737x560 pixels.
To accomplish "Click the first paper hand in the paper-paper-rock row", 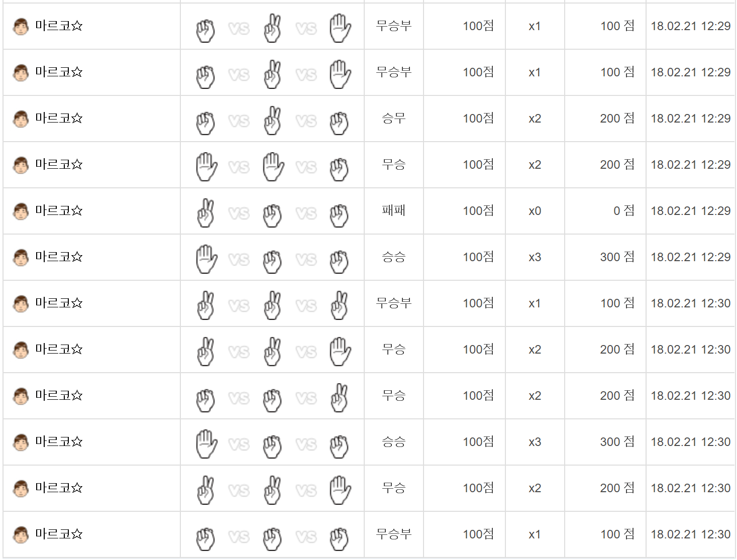I will [206, 166].
